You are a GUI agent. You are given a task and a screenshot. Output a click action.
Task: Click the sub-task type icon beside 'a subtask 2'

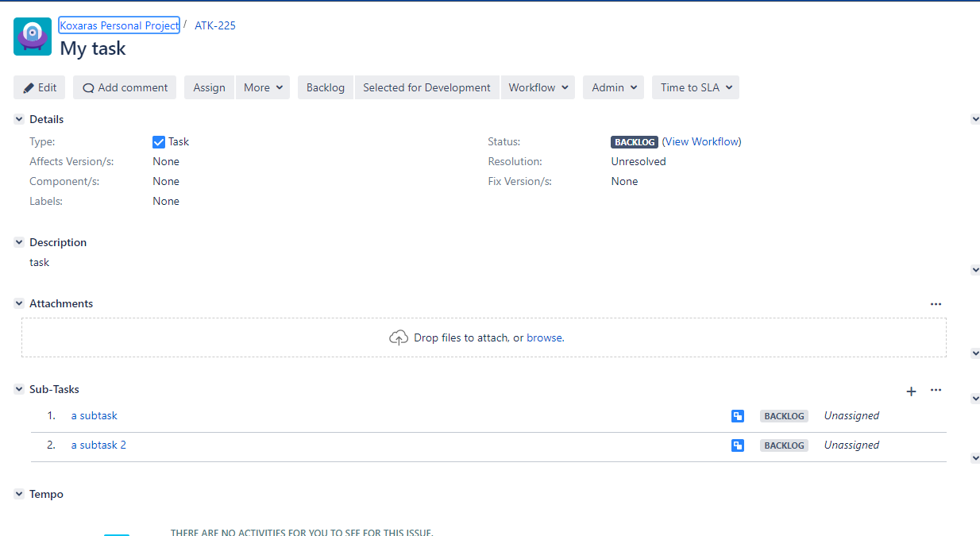pyautogui.click(x=737, y=445)
